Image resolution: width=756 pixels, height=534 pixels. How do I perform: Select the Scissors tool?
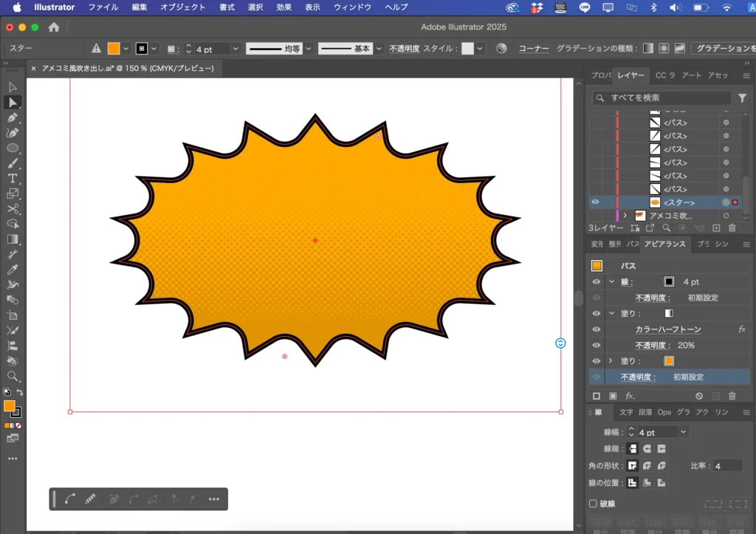(x=13, y=209)
